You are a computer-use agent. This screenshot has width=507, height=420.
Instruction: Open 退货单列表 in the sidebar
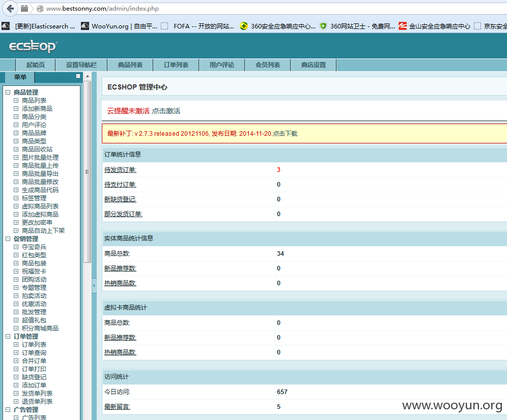pyautogui.click(x=37, y=402)
